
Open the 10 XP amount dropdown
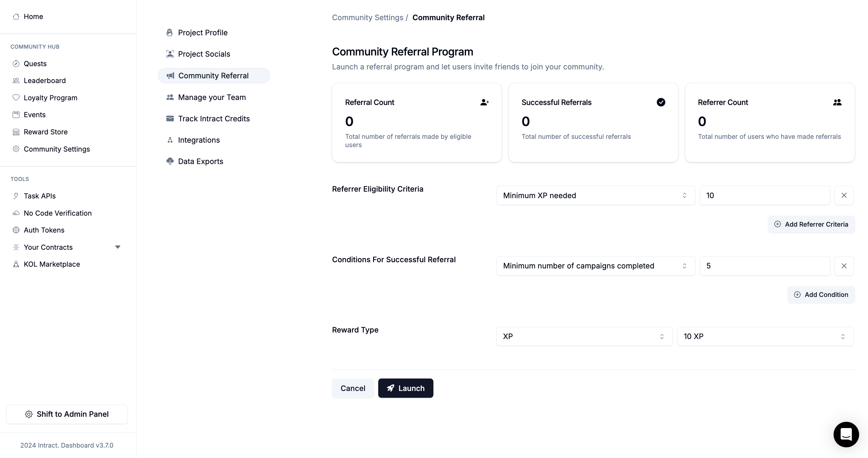765,336
